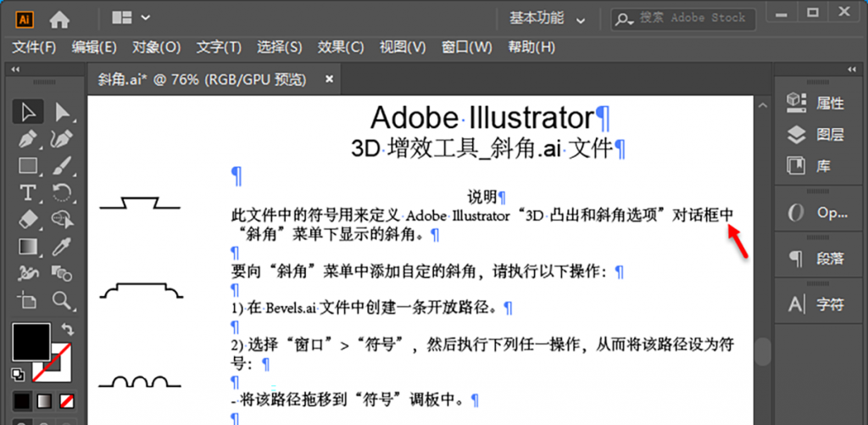
Task: Open the 效果(C) menu
Action: coord(340,47)
